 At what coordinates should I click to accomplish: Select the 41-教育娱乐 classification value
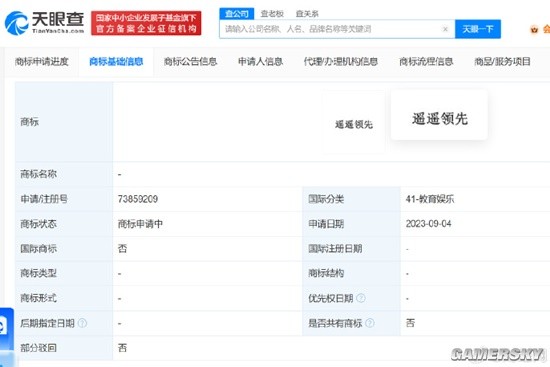coord(430,199)
